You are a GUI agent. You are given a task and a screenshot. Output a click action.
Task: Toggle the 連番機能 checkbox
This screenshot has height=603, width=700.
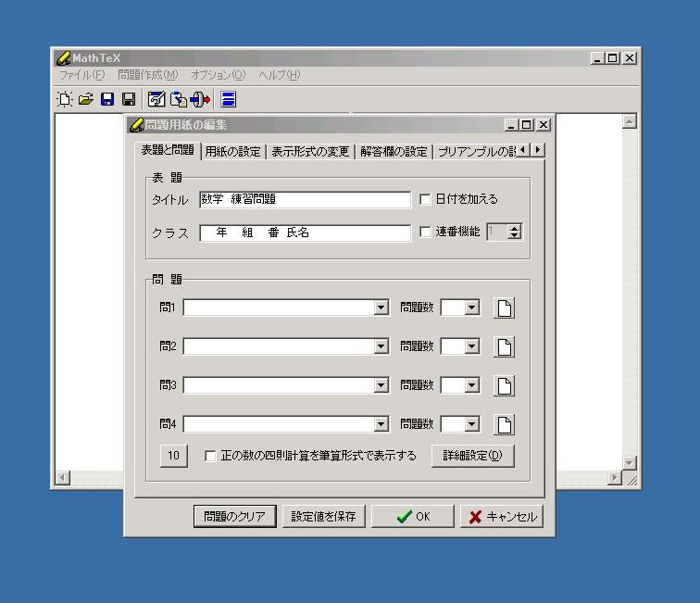click(x=425, y=232)
